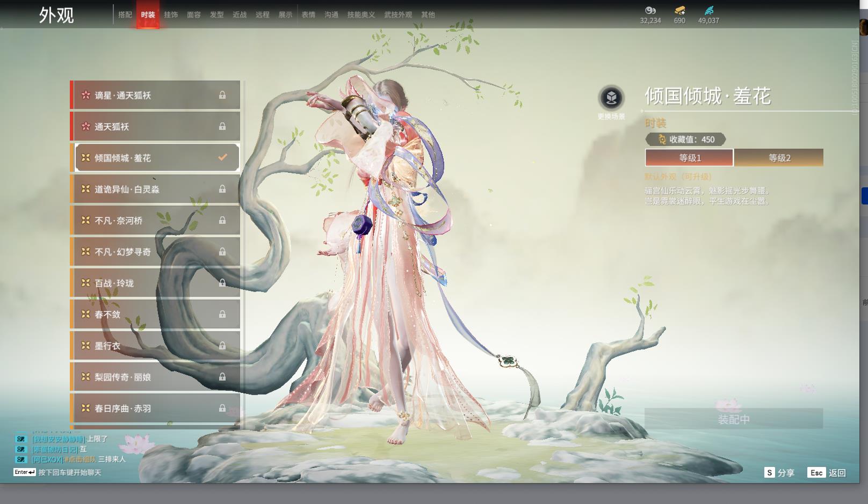
Task: Click the lock icon on 百战·玲珑
Action: (x=222, y=283)
